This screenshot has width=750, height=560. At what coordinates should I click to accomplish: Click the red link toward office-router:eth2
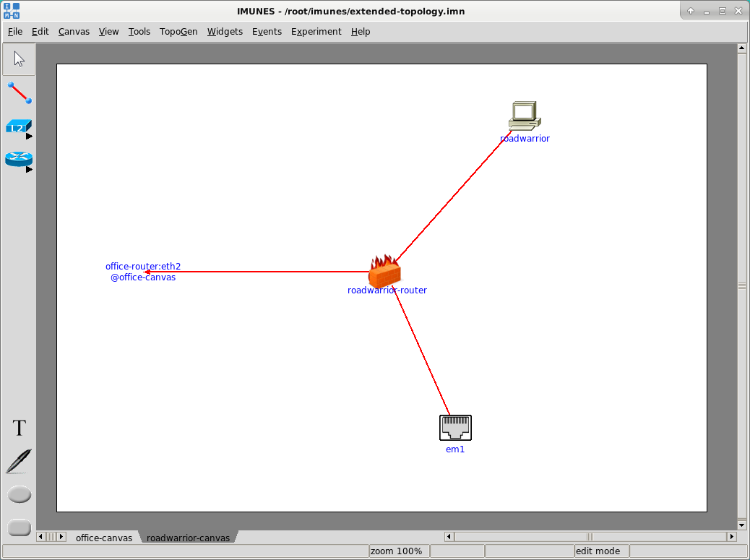click(x=257, y=272)
